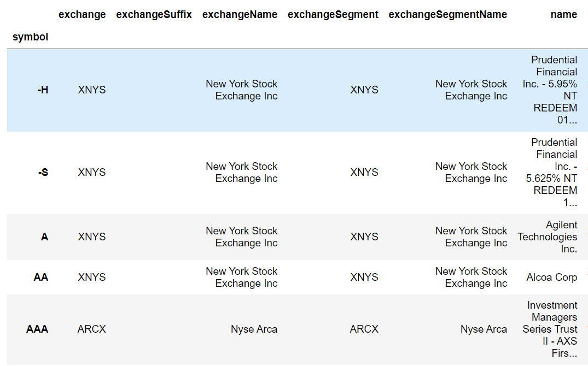Click the Prudential 5.95% NT name cell
Screen dimensions: 588x366
[x=550, y=90]
